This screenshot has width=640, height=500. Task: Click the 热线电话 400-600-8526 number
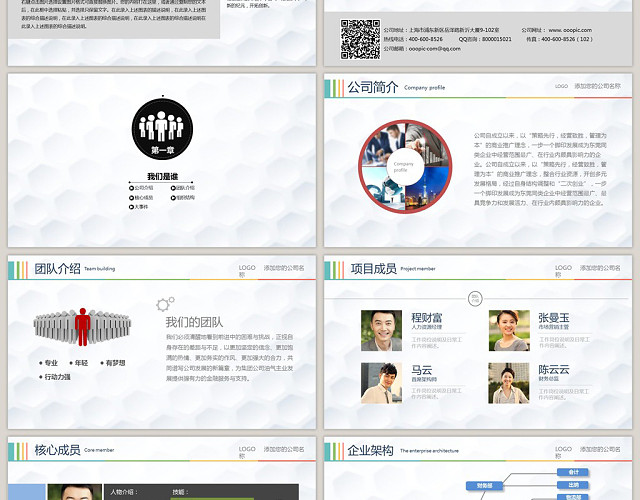pos(413,39)
